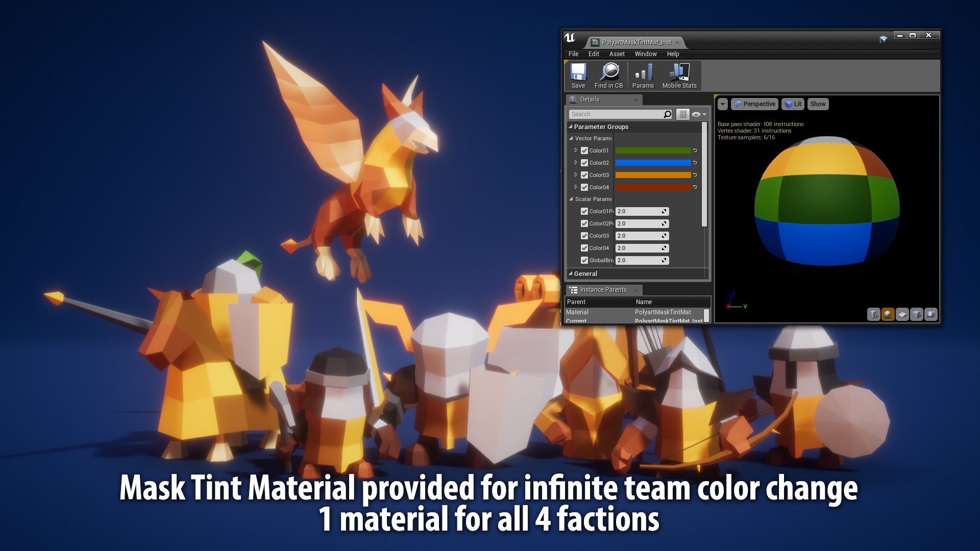Click the Show viewport button
980x551 pixels.
click(818, 104)
